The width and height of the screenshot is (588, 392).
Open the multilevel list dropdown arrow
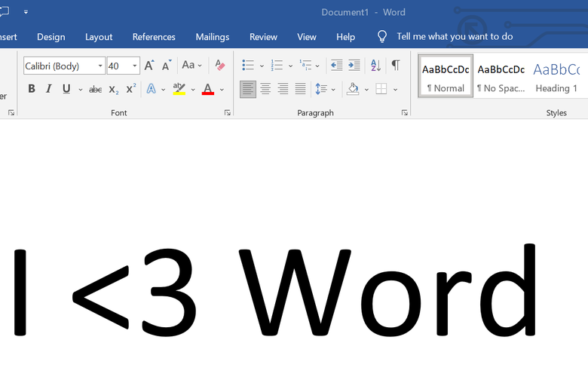[x=317, y=66]
